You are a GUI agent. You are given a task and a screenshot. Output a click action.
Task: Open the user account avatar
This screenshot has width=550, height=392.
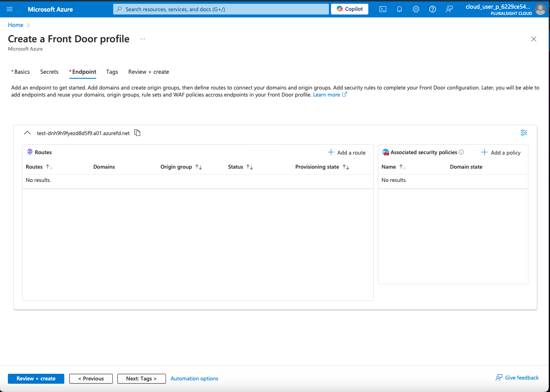[540, 9]
